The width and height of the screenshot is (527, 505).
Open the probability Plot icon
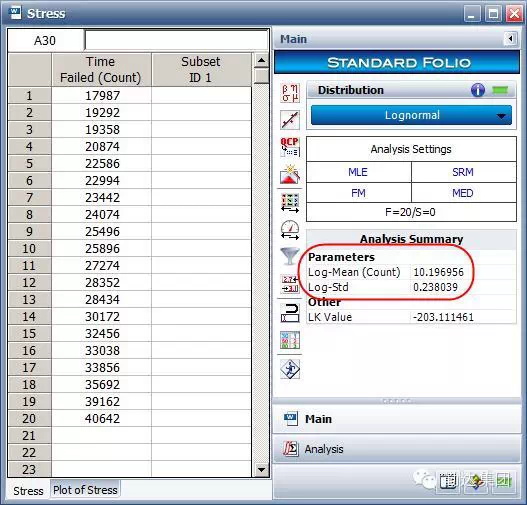pyautogui.click(x=290, y=120)
